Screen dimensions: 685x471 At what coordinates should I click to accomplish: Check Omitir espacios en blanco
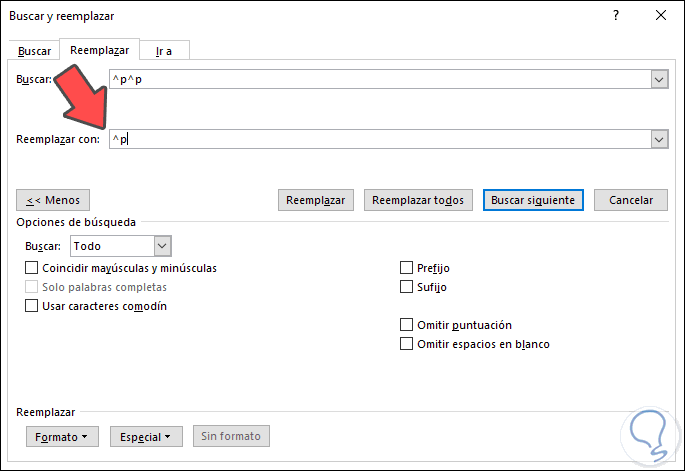tap(406, 344)
